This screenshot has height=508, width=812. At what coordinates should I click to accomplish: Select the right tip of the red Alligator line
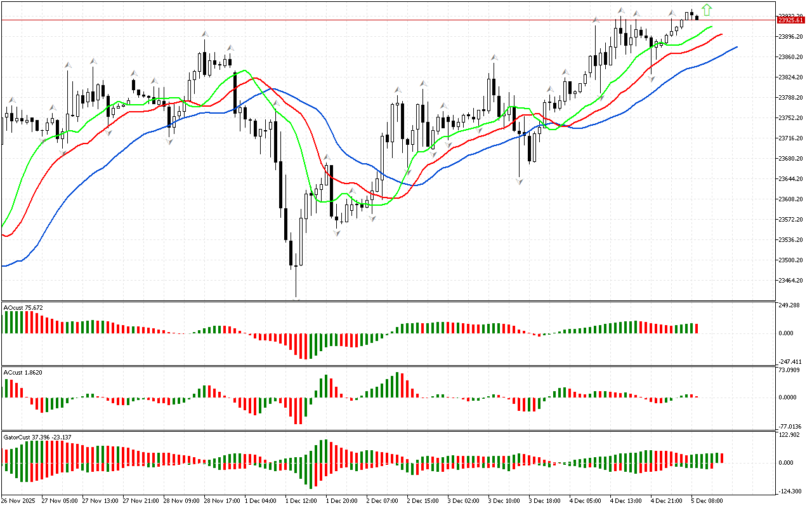pos(722,34)
